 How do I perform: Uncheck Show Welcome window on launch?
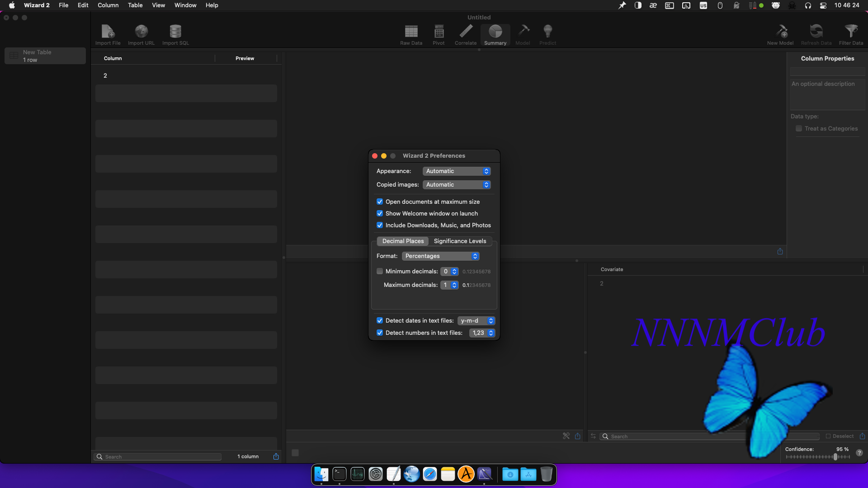[x=380, y=213]
